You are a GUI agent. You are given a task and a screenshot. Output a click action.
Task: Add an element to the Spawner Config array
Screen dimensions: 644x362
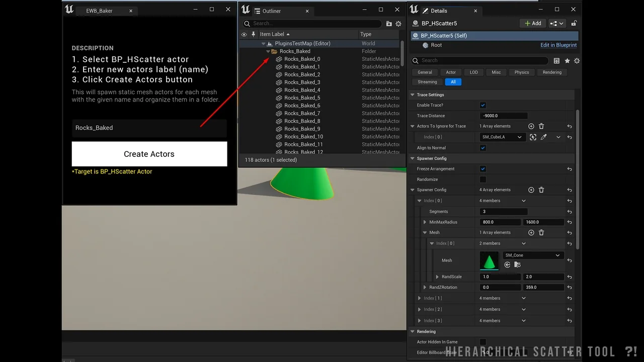click(x=531, y=190)
